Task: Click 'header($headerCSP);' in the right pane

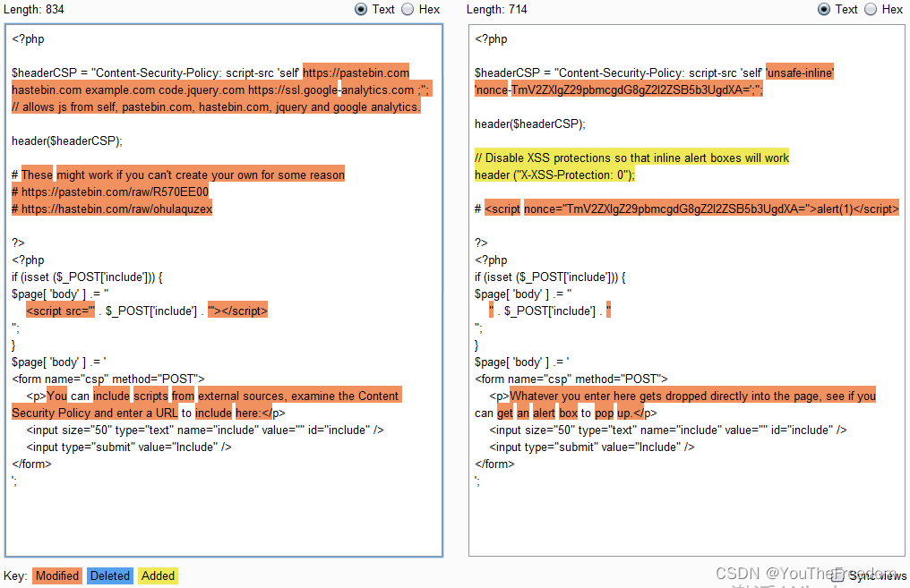Action: (x=530, y=124)
